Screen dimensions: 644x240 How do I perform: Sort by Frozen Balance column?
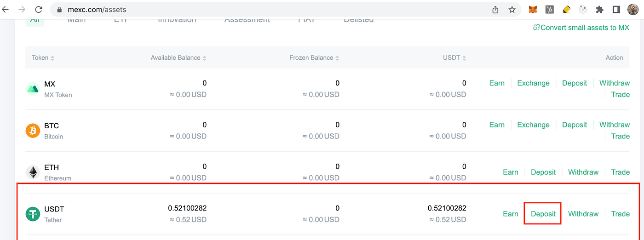pos(314,58)
